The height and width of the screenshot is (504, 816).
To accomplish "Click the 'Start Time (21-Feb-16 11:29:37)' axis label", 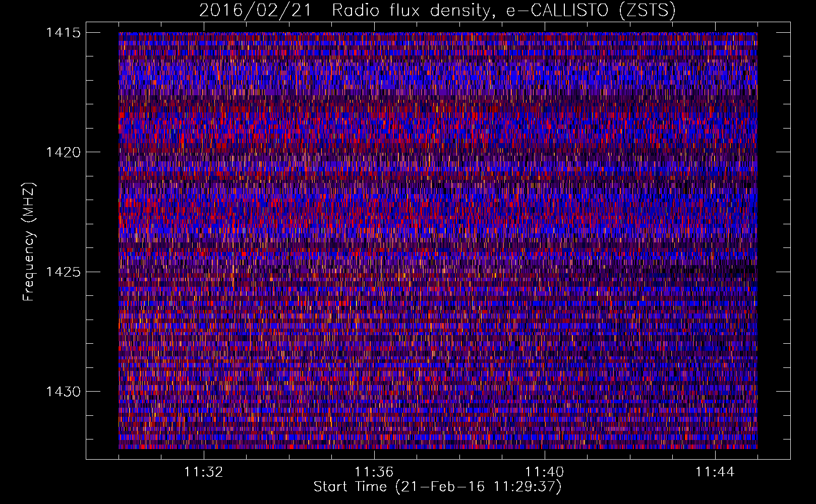I will click(x=438, y=487).
